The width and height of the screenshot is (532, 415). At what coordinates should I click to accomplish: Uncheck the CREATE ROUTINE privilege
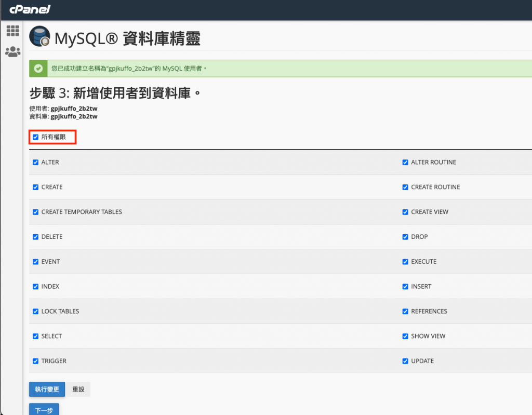click(405, 187)
